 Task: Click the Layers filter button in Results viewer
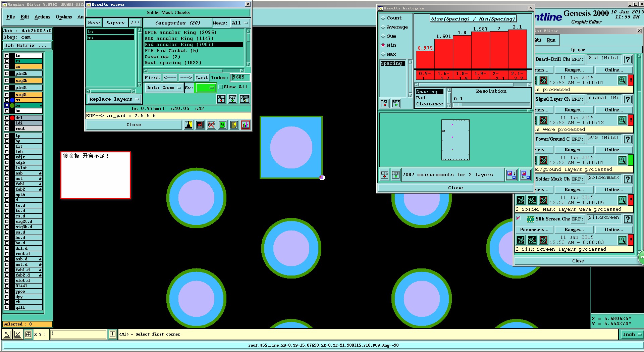tap(115, 23)
